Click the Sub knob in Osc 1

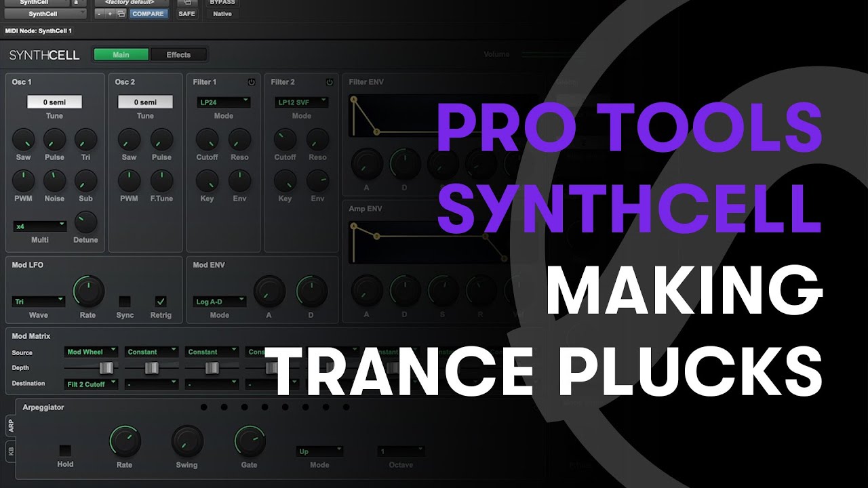(86, 180)
